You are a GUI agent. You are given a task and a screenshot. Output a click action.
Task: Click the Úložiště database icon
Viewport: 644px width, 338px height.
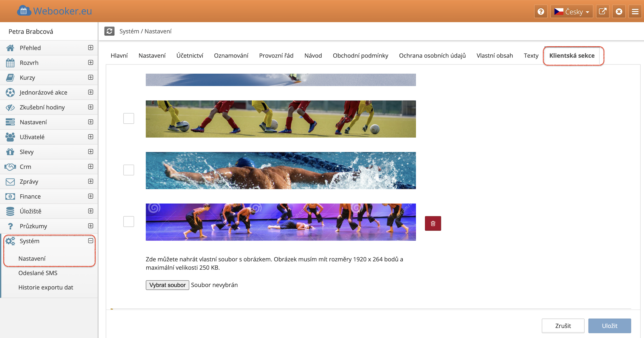tap(10, 211)
